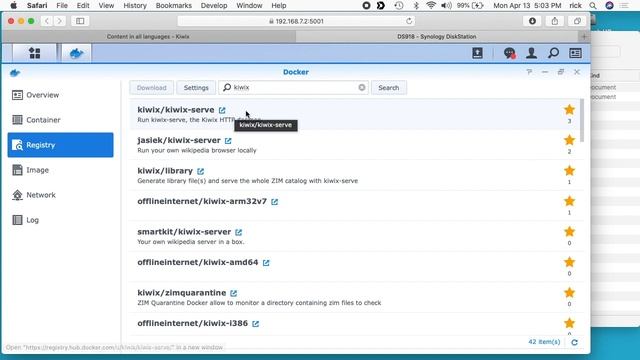This screenshot has height=360, width=640.
Task: Open the DSM upload queue icon
Action: point(477,53)
